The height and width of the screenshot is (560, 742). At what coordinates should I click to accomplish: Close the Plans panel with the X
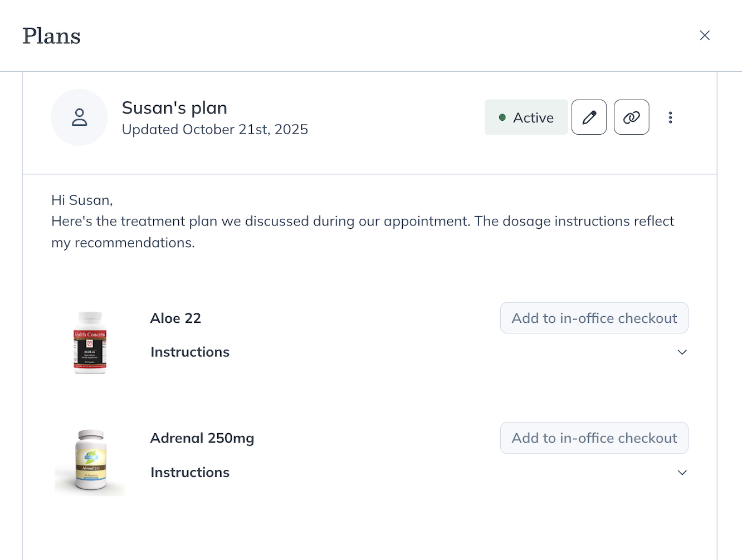pyautogui.click(x=705, y=36)
